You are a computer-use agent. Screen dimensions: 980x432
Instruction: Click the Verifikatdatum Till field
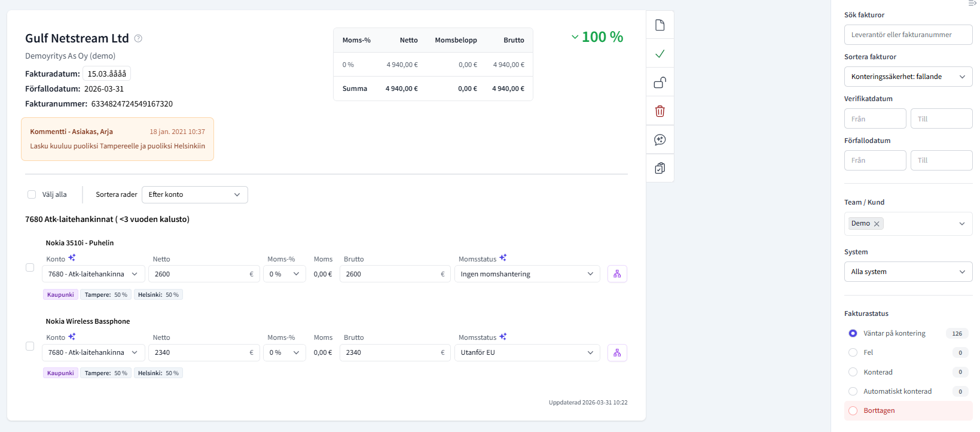point(942,118)
